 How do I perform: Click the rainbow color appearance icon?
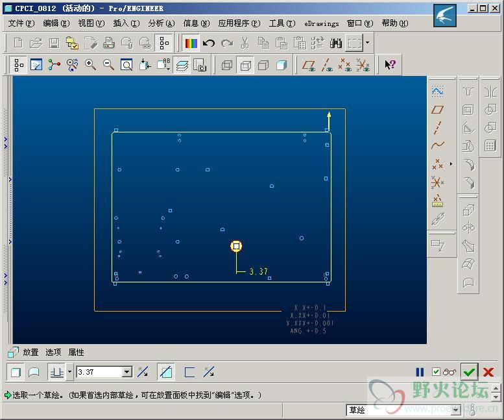click(191, 43)
